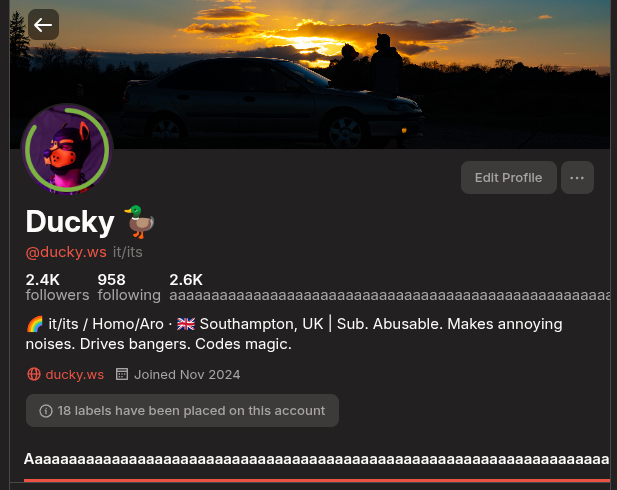Open the 18 labels notice
Screen dimensions: 617x490
[182, 410]
